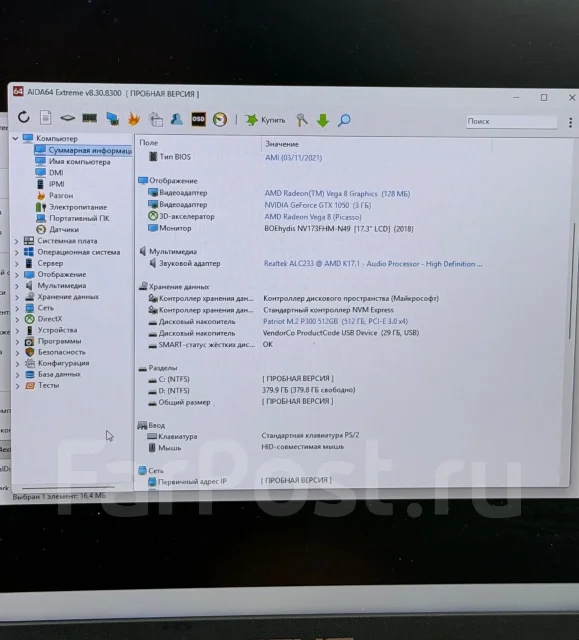The width and height of the screenshot is (579, 640).
Task: Click the green download arrow update icon
Action: [x=323, y=120]
